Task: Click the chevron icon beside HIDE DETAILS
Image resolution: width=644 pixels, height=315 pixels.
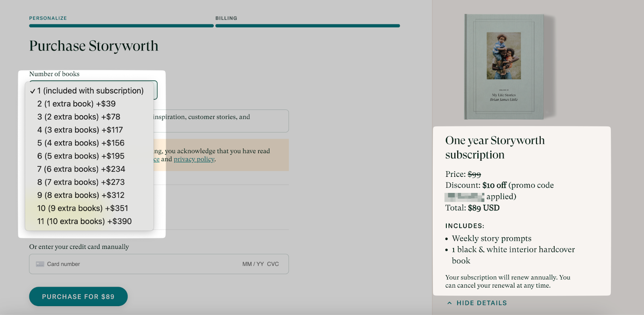Action: pyautogui.click(x=450, y=303)
